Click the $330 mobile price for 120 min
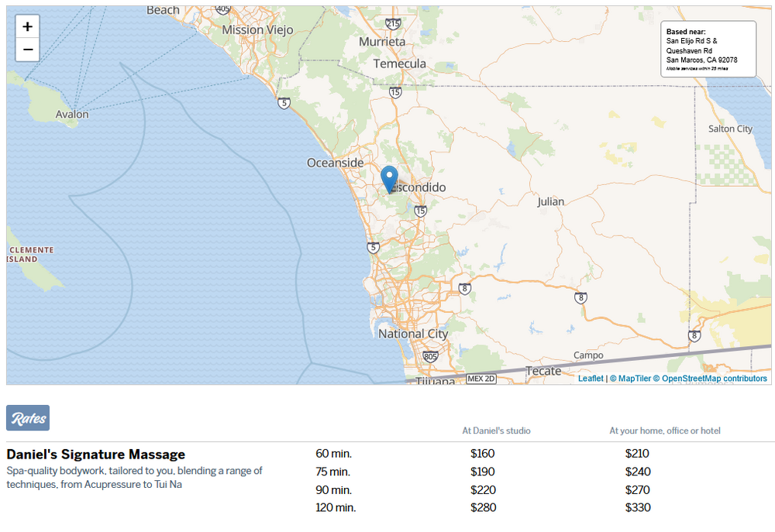This screenshot has height=532, width=775. coord(637,508)
